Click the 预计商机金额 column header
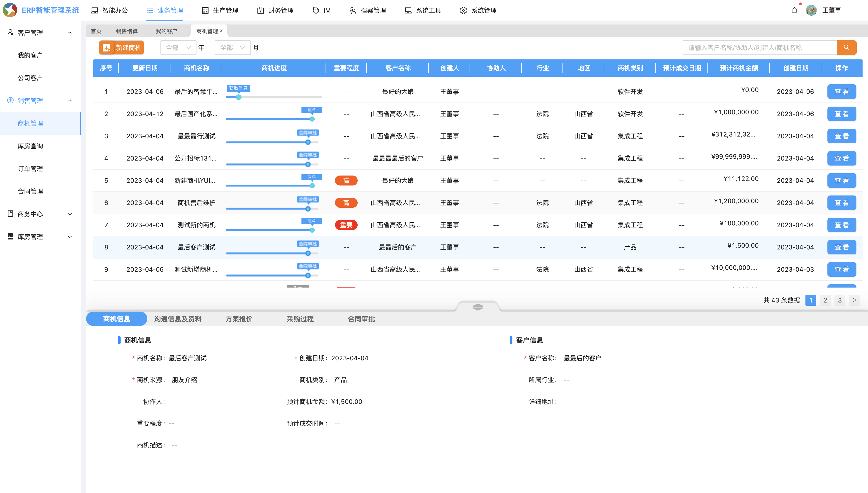 pyautogui.click(x=739, y=68)
